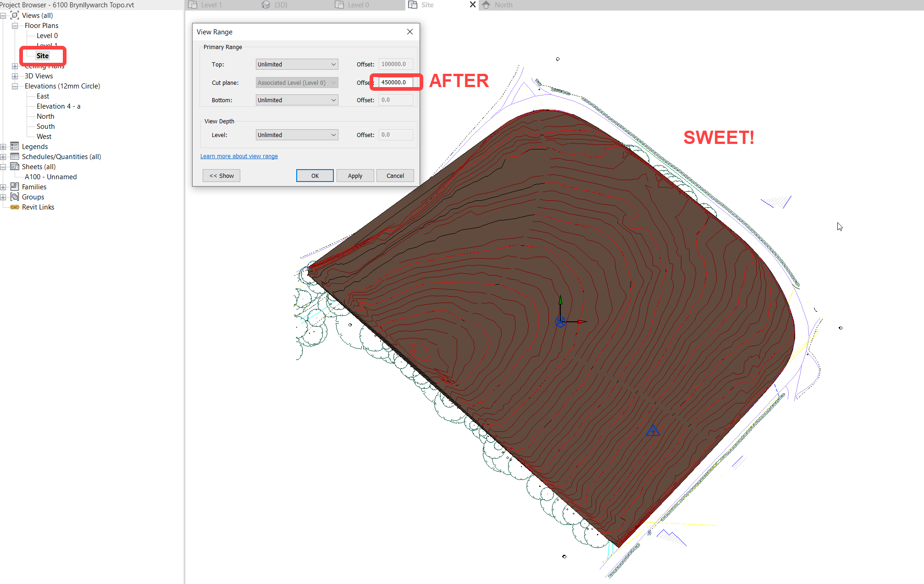Open the View Depth Level dropdown
Viewport: 924px width, 584px height.
point(297,135)
